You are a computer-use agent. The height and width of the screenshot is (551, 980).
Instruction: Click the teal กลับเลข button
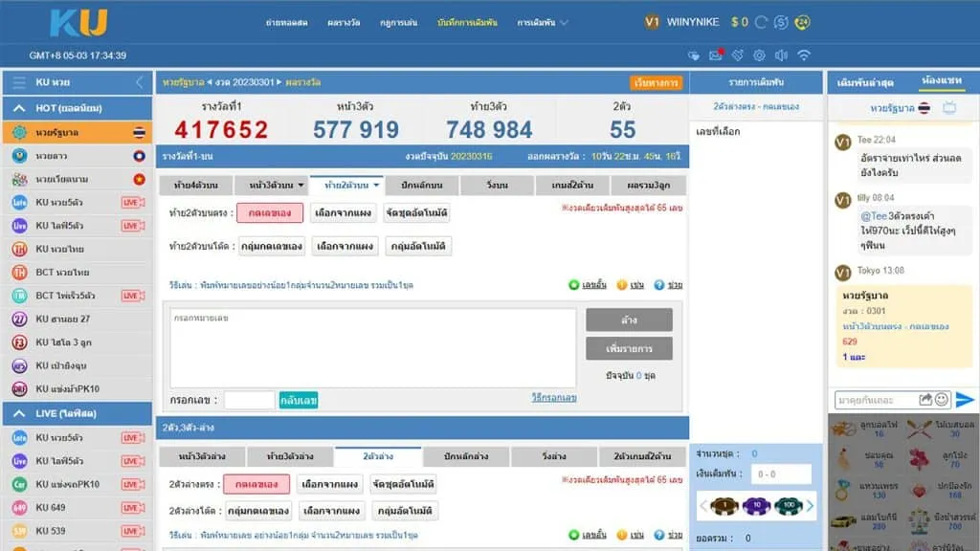[299, 400]
